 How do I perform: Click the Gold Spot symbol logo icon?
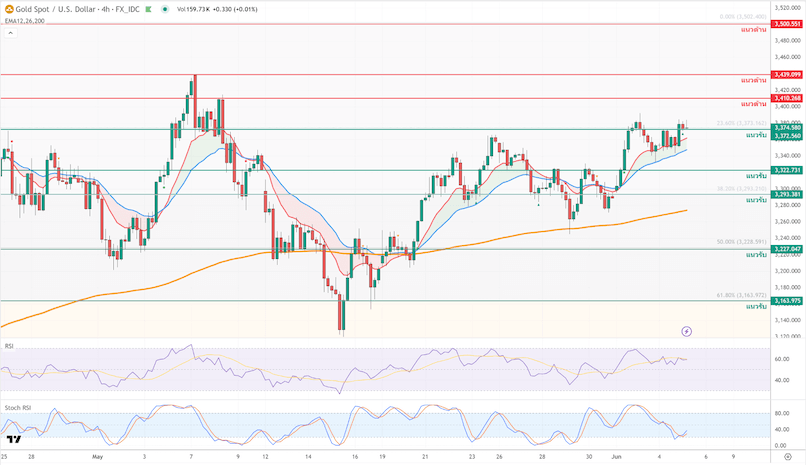(9, 9)
